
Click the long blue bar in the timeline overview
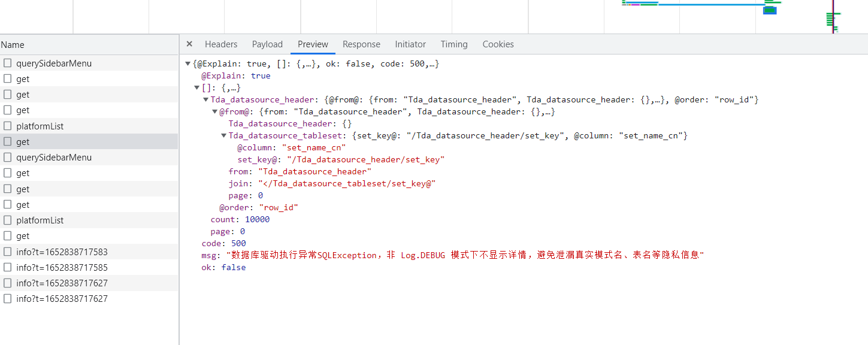[x=711, y=5]
